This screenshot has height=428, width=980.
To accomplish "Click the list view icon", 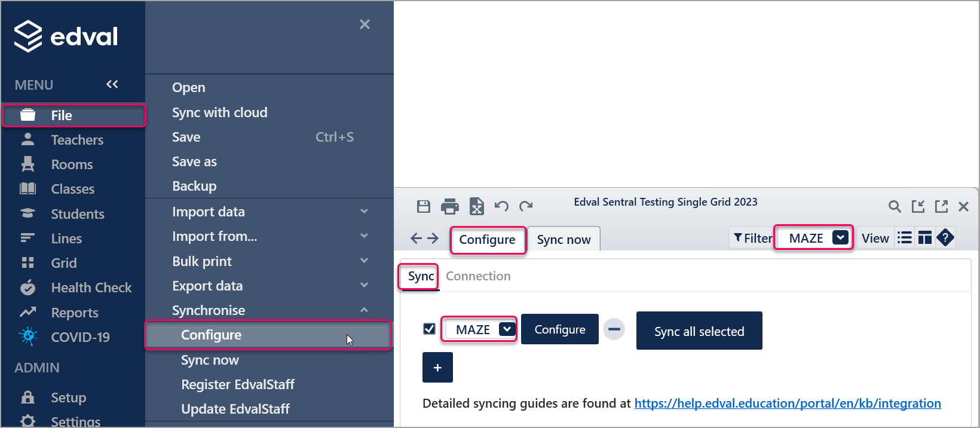I will (x=905, y=238).
